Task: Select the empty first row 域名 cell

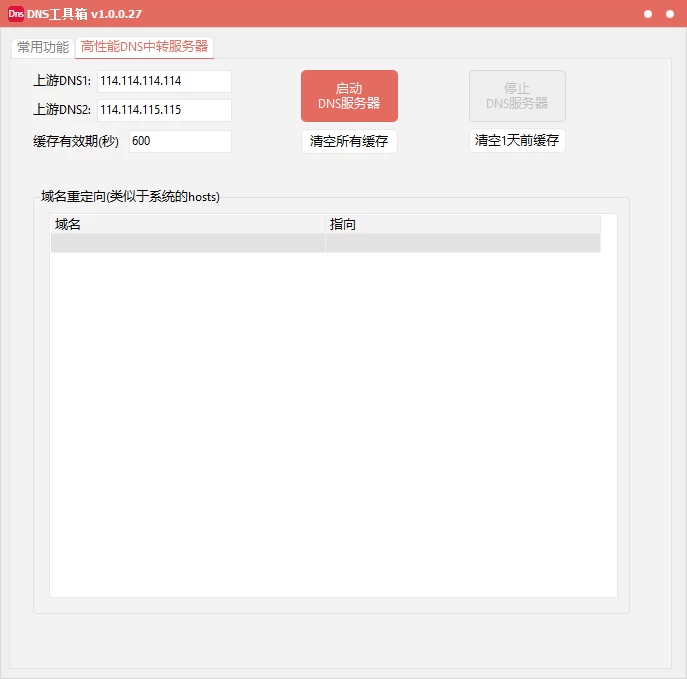Action: pos(188,243)
